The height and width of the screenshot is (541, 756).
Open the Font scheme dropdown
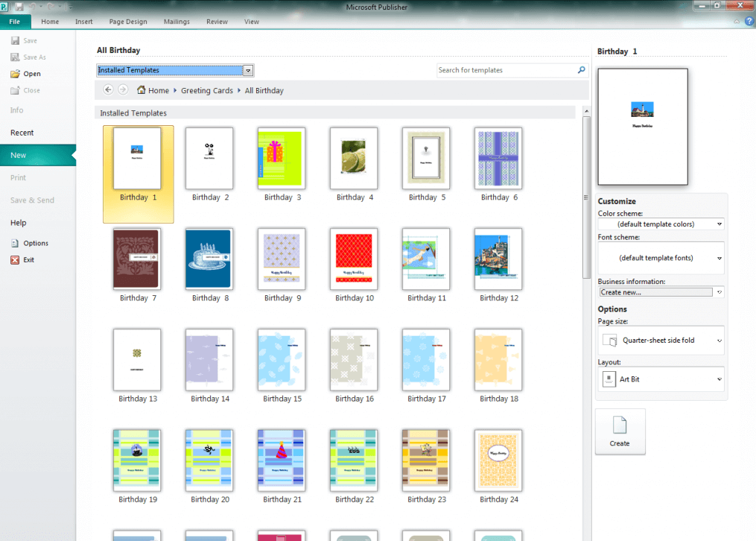(720, 259)
